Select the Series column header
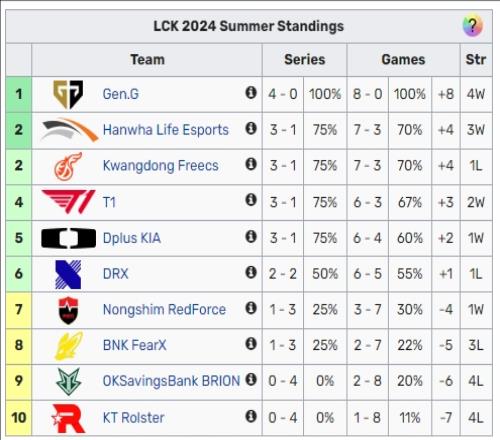 click(x=304, y=60)
